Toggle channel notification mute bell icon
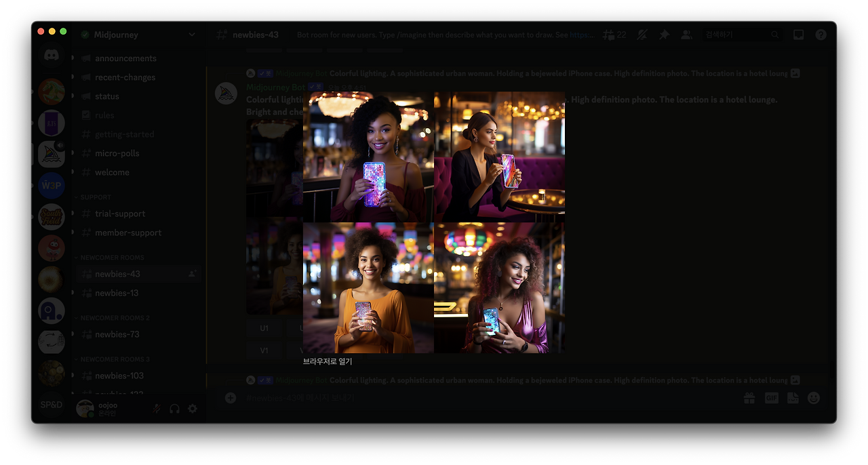 (643, 35)
